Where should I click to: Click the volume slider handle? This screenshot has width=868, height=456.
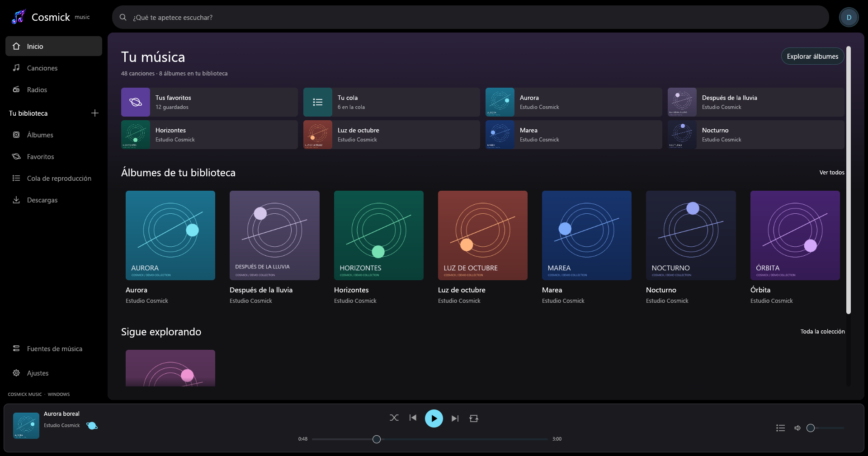pyautogui.click(x=811, y=428)
